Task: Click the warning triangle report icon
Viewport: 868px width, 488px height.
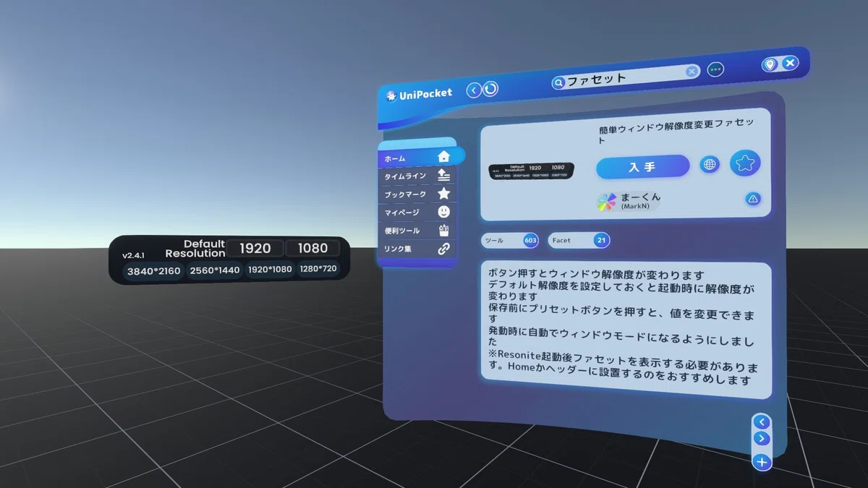Action: pos(753,199)
